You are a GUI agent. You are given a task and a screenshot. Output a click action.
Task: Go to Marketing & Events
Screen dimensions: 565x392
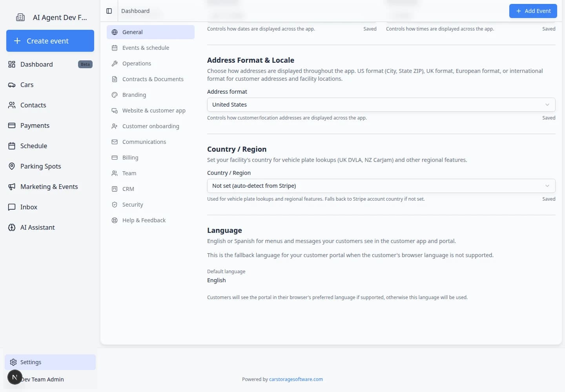pos(50,187)
